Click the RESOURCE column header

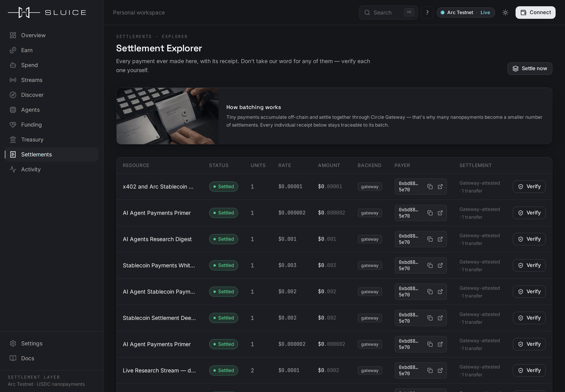[136, 165]
